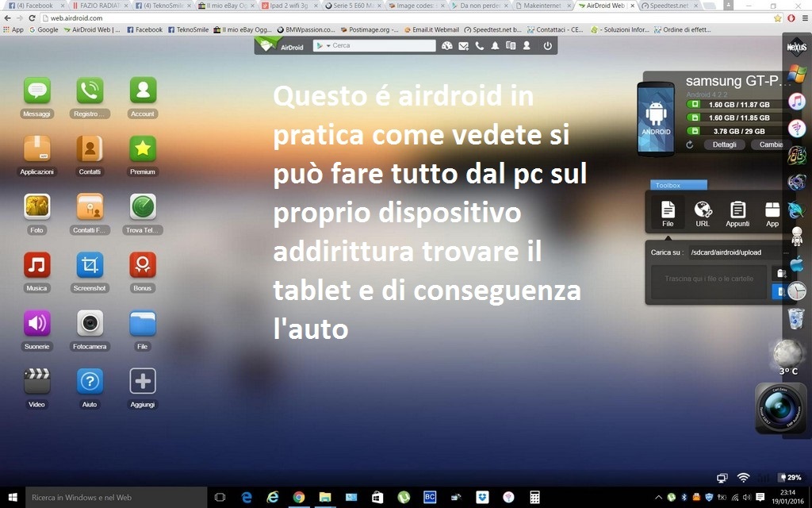Refresh device storage info
Screen dimensions: 812x508
pyautogui.click(x=690, y=144)
